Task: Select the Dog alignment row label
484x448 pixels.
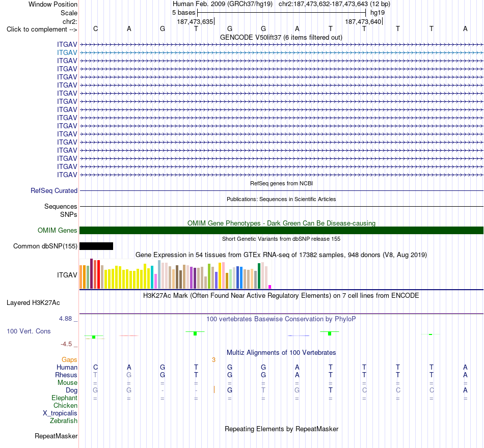Action: [72, 390]
